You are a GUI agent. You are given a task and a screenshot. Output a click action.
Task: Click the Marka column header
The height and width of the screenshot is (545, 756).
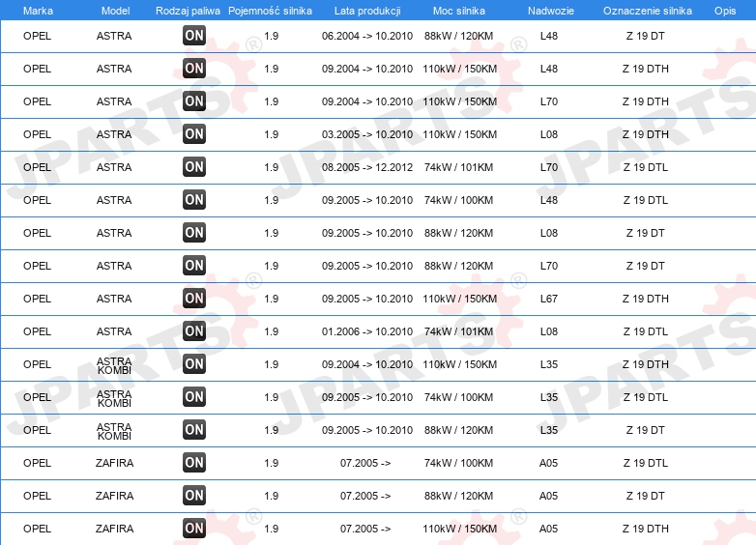(x=38, y=11)
